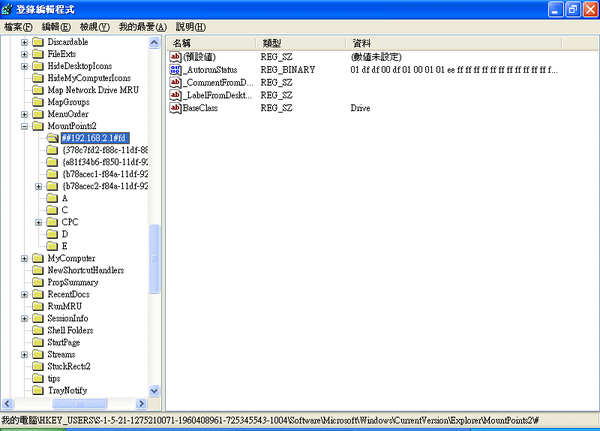
Task: Click the Map Network Drive MRU folder icon
Action: click(x=38, y=90)
